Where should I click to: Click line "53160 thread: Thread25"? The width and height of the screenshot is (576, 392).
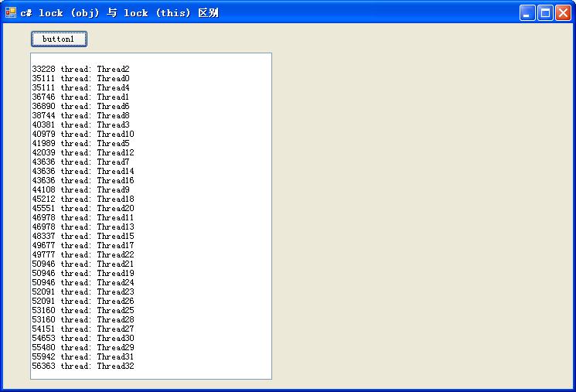click(83, 310)
